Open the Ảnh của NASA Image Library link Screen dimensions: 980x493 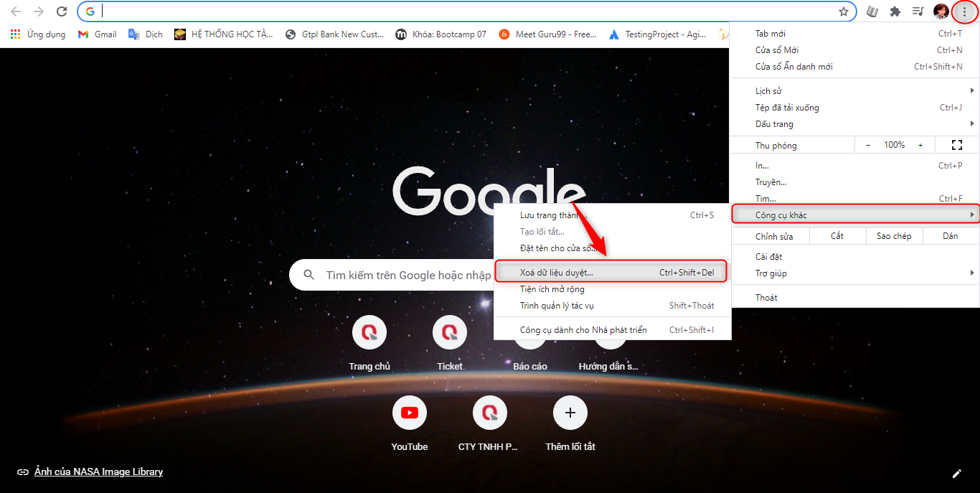pos(98,472)
